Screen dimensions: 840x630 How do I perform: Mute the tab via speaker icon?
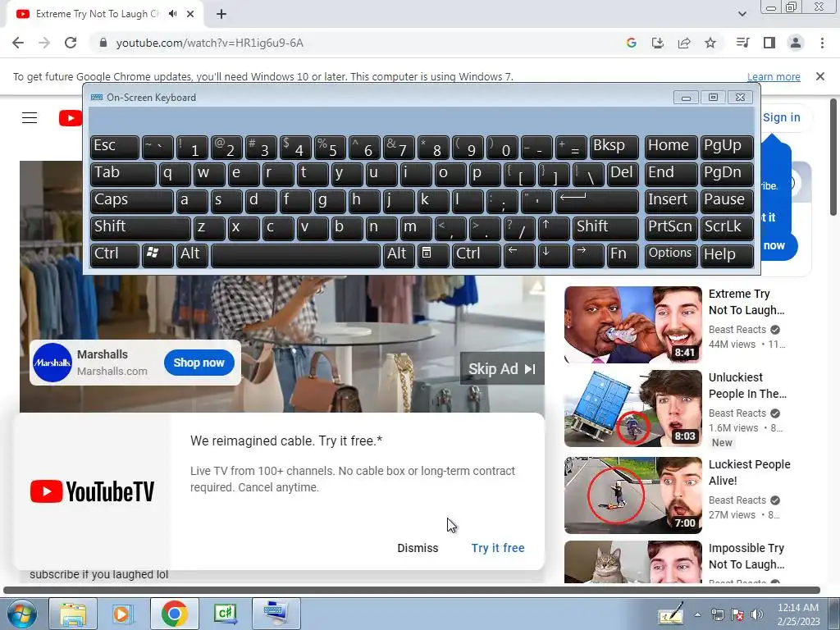tap(172, 14)
